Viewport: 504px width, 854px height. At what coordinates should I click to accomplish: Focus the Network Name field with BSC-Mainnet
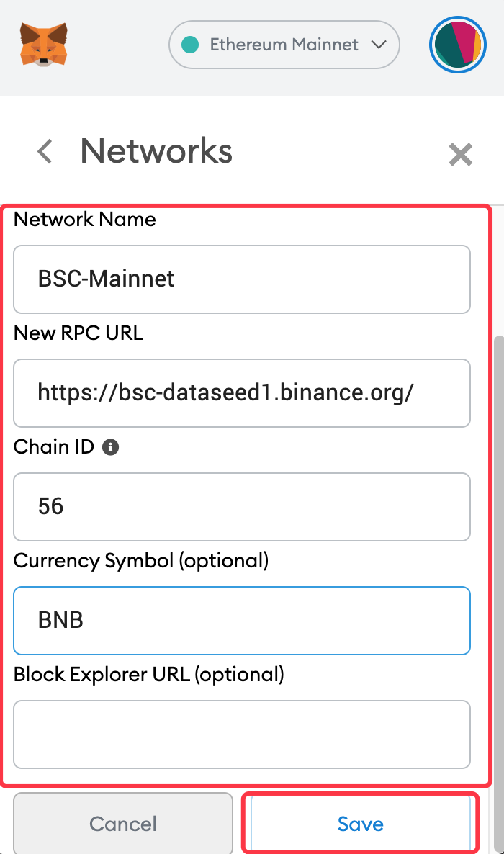point(242,279)
